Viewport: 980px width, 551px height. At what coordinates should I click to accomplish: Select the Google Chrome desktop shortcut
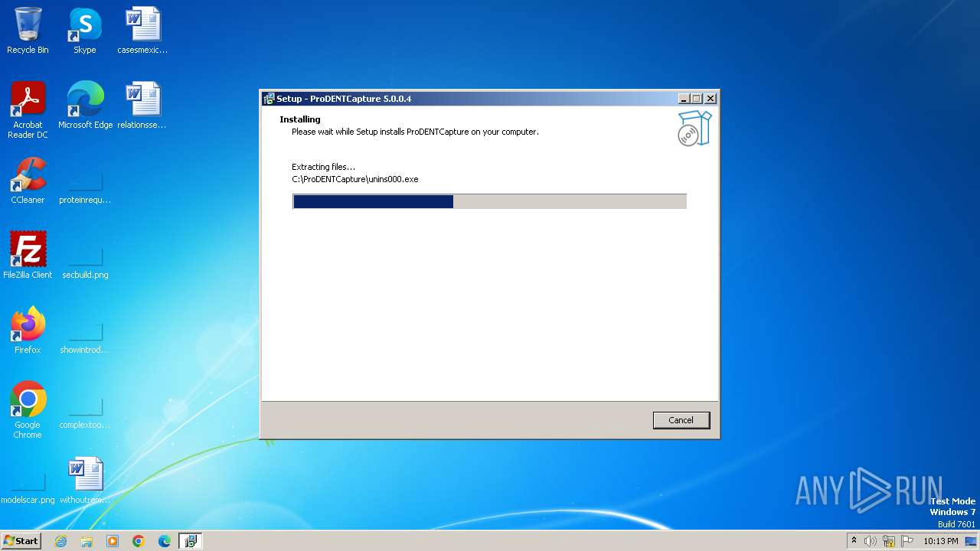tap(28, 410)
